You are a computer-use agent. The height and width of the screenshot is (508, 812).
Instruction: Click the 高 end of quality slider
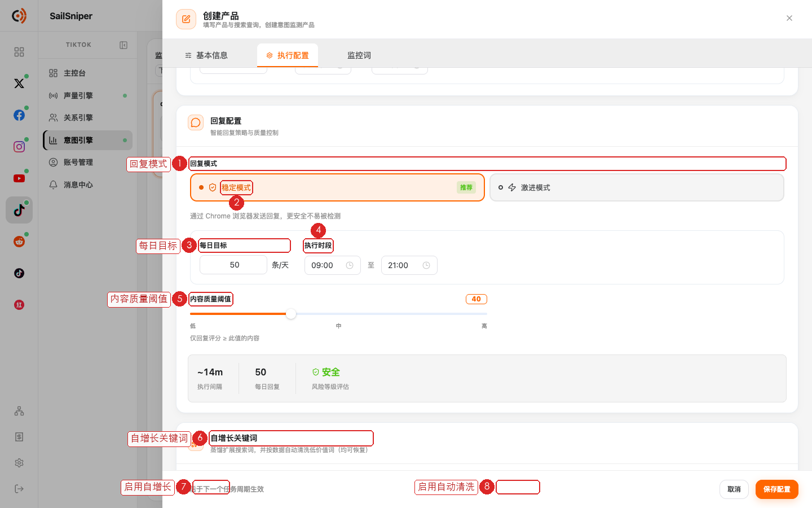coord(484,326)
